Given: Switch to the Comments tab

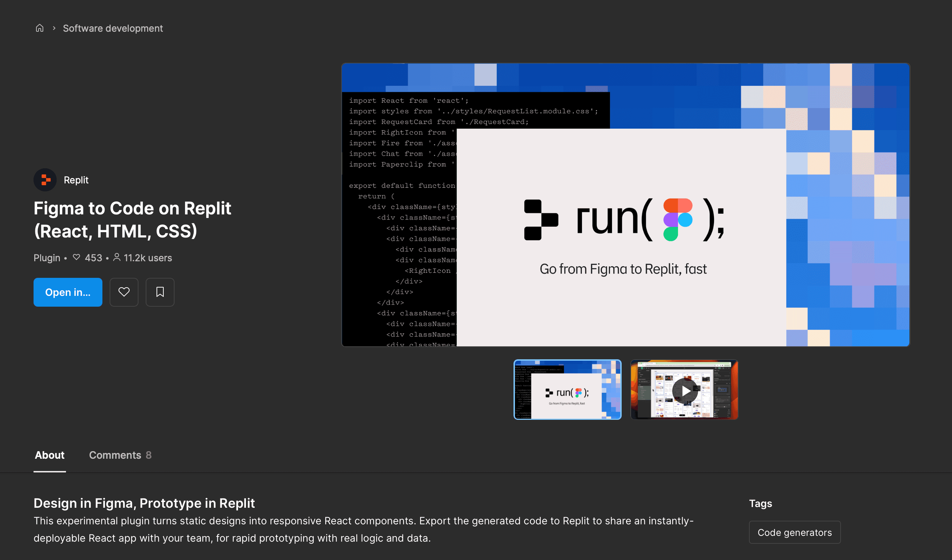Looking at the screenshot, I should [120, 455].
